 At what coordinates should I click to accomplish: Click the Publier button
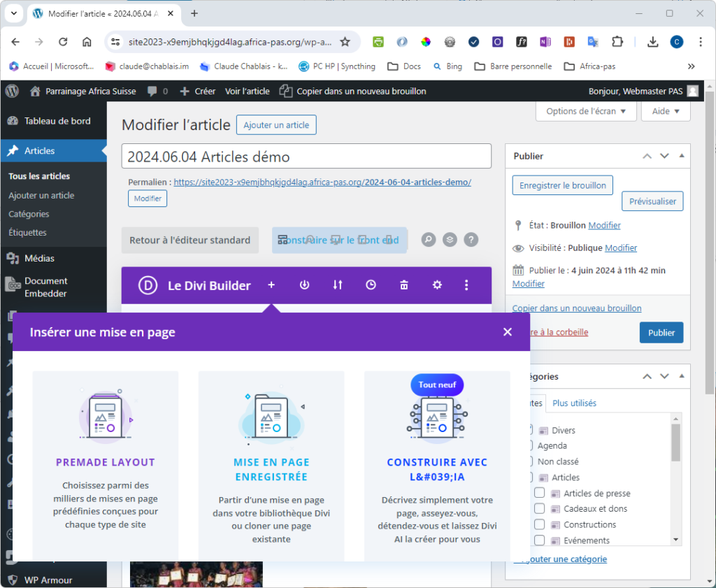click(x=661, y=333)
